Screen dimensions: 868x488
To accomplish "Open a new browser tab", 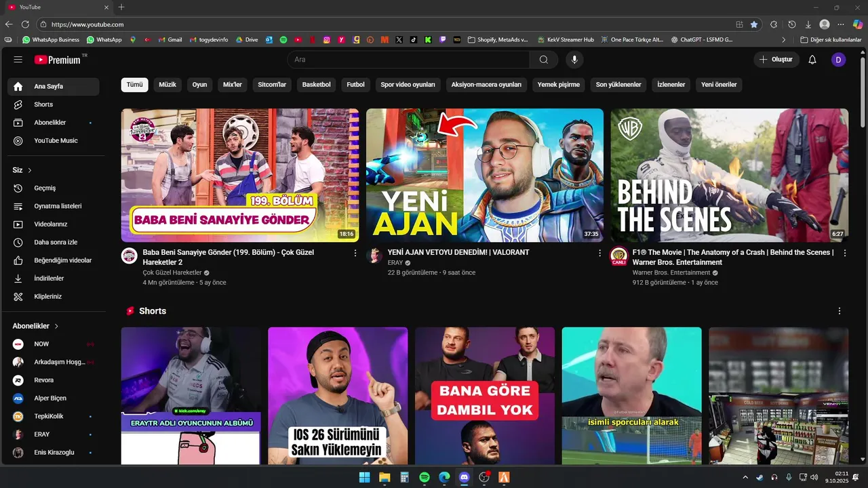I will 121,7.
